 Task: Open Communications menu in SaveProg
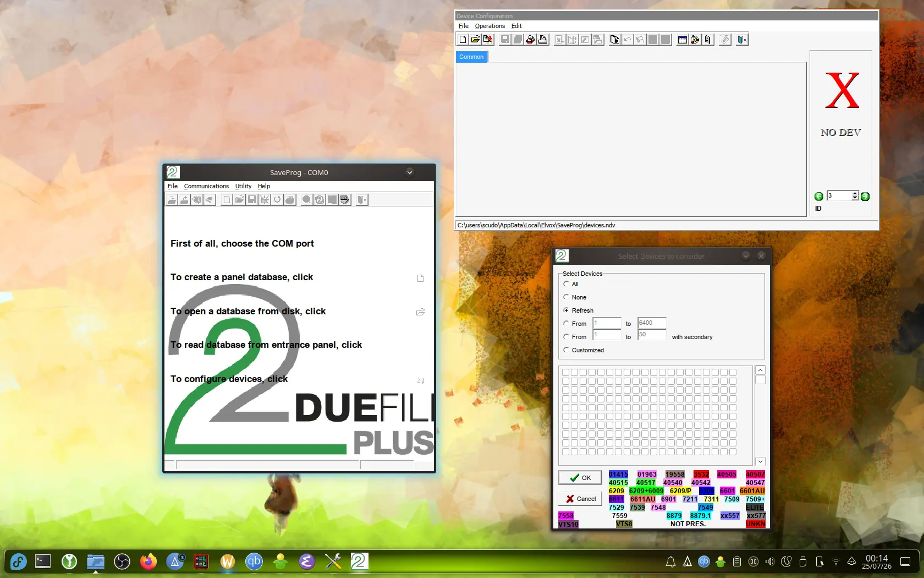[x=206, y=187]
